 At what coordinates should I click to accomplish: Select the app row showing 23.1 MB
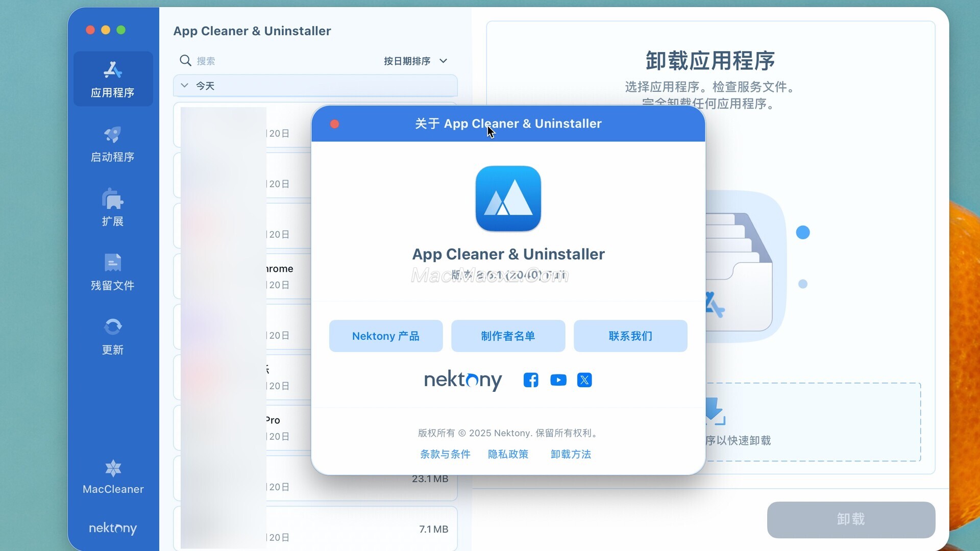click(x=315, y=479)
